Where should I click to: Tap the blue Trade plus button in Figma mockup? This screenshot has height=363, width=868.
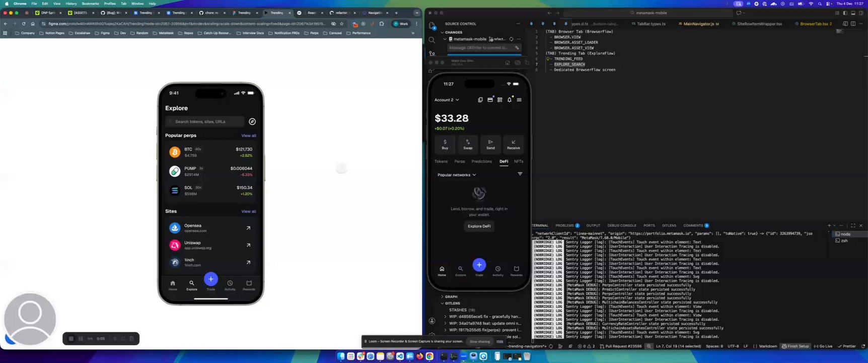[211, 279]
